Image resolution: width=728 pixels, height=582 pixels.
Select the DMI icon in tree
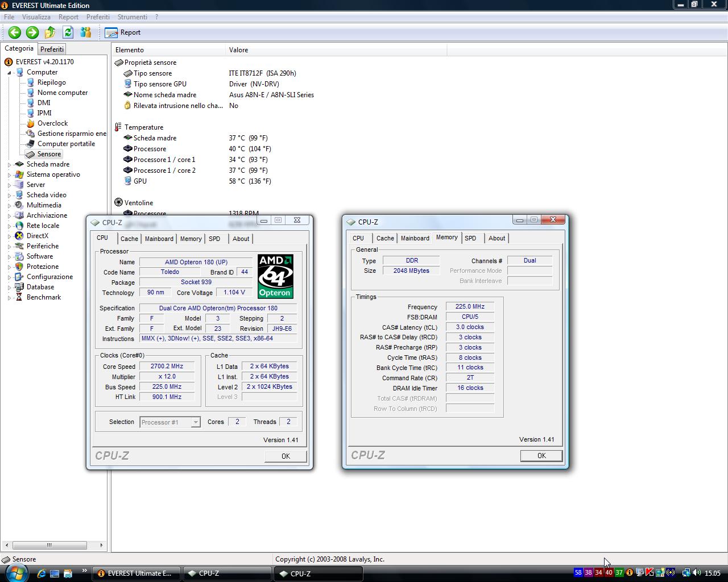(31, 103)
